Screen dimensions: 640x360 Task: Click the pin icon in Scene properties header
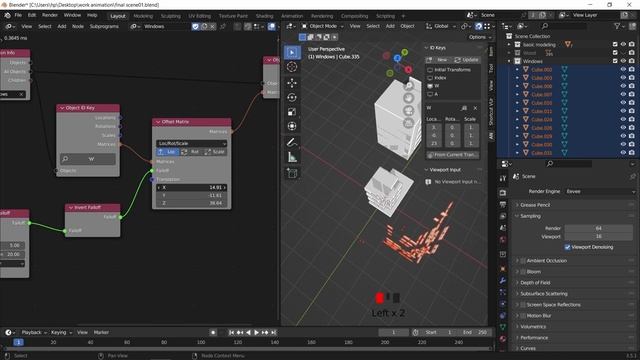point(633,176)
